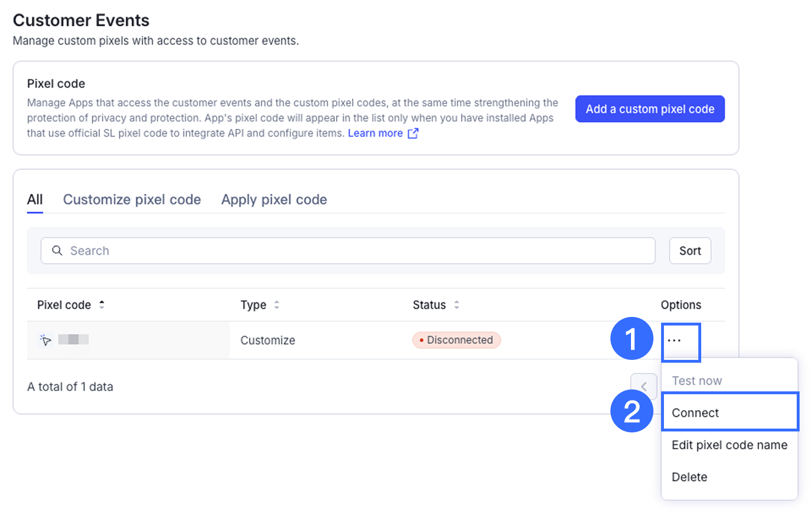Open the Apply pixel code tab

pyautogui.click(x=274, y=199)
